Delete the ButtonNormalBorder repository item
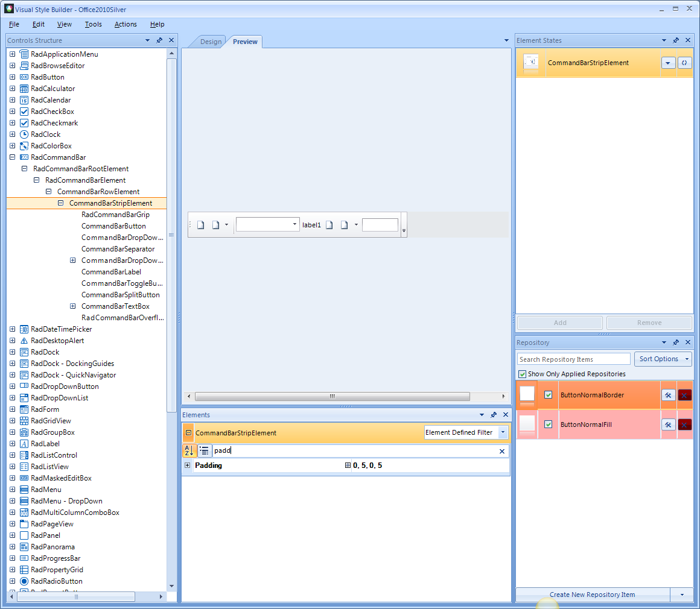The height and width of the screenshot is (609, 700). point(684,395)
